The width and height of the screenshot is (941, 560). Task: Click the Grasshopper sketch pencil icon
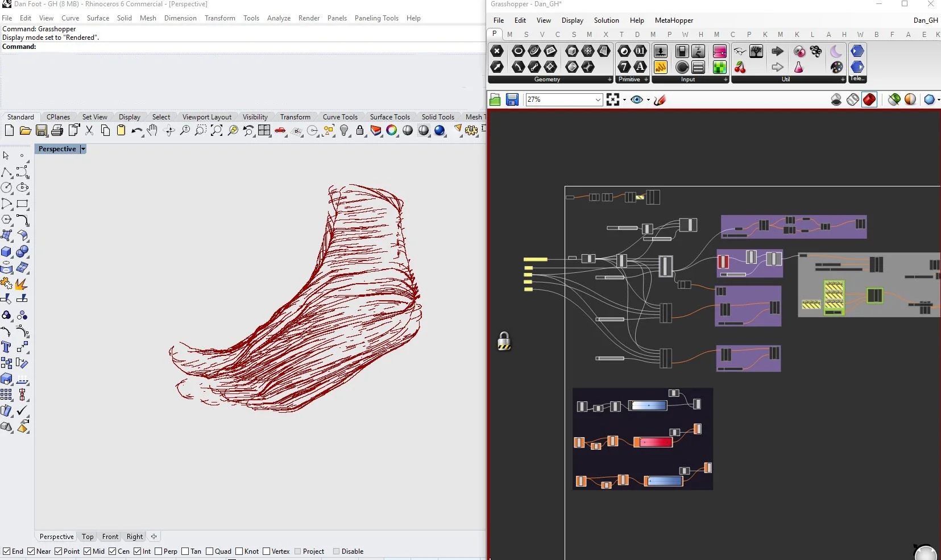[x=660, y=100]
